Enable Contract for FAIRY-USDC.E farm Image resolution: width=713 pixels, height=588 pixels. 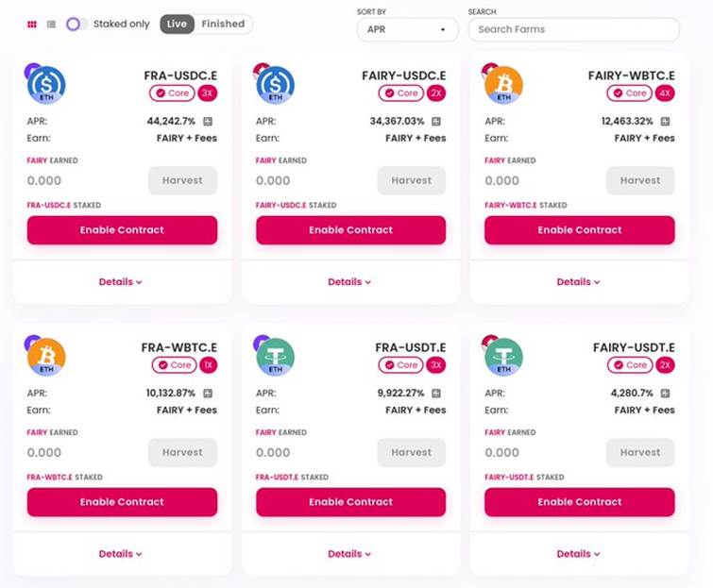coord(350,230)
